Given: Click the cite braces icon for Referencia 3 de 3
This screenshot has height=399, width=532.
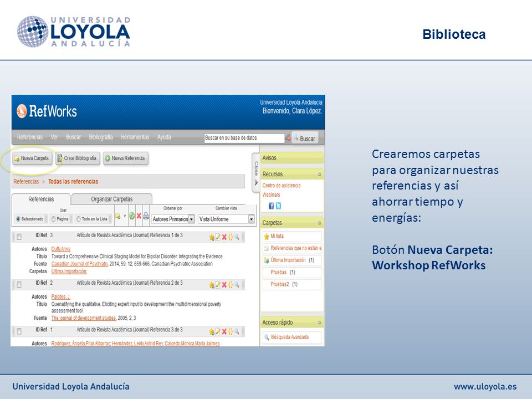Looking at the screenshot, I should tap(231, 332).
